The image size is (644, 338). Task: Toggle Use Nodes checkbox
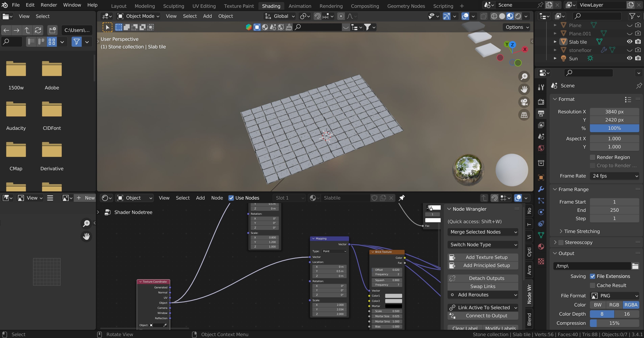click(231, 198)
